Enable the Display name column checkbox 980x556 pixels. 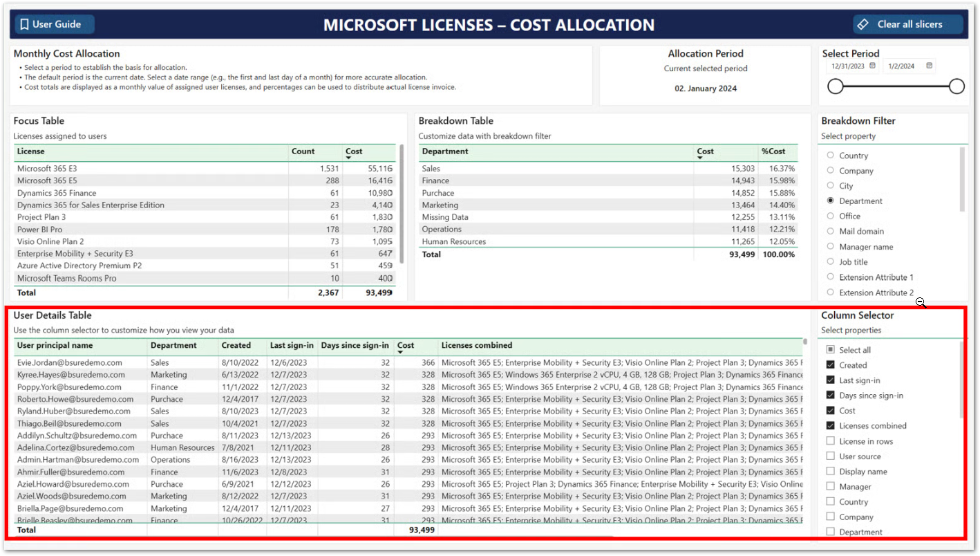[x=831, y=472]
